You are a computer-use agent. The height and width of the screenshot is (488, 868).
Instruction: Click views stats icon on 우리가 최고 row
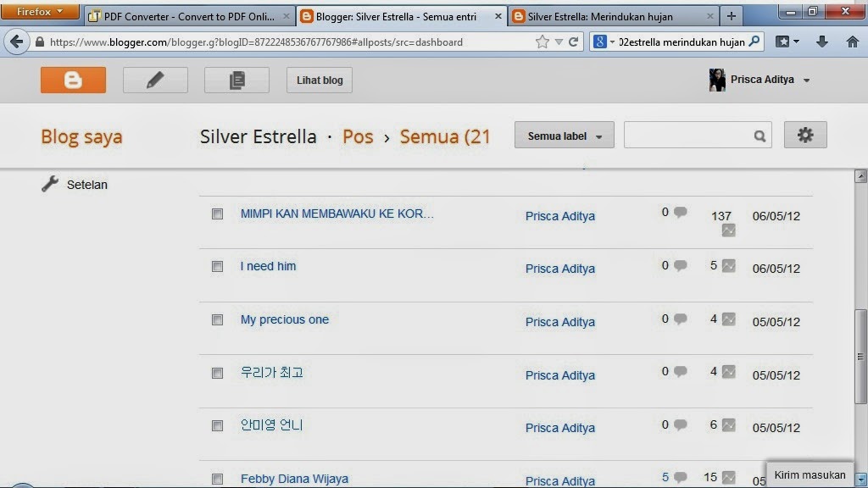[x=728, y=372]
